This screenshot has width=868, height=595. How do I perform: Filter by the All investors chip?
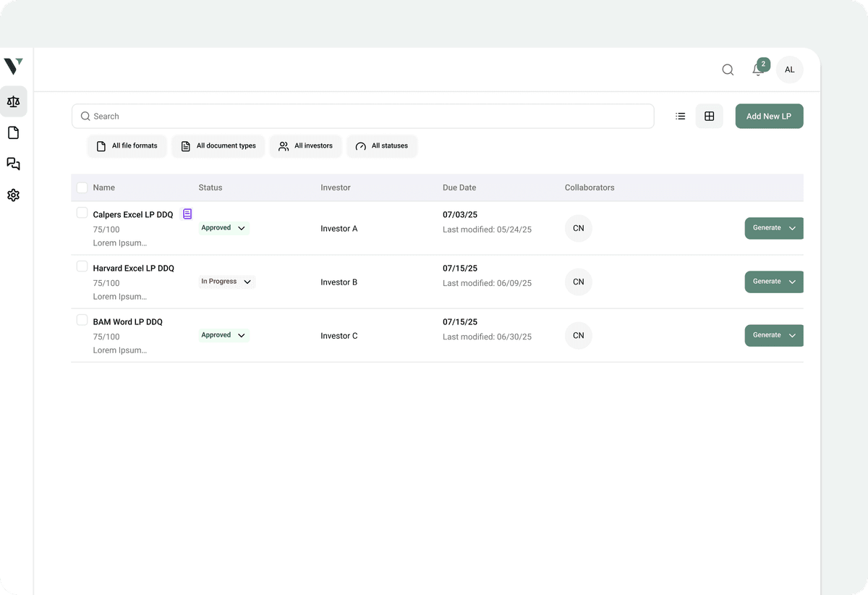click(x=305, y=145)
